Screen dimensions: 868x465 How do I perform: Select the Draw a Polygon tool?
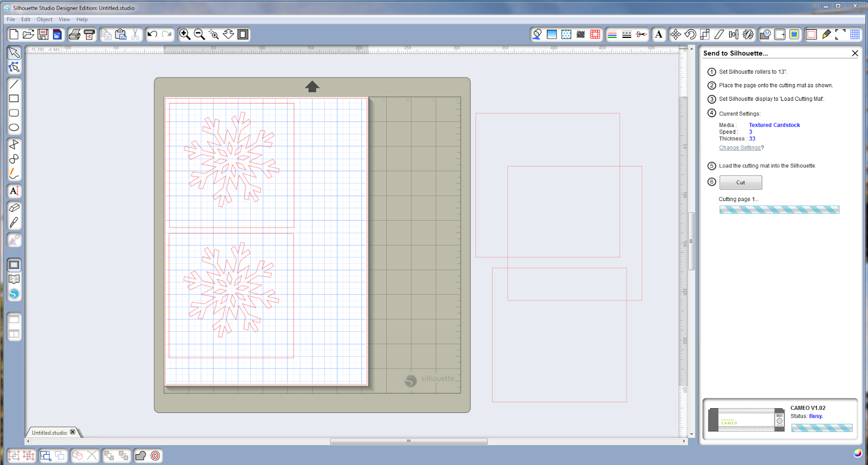(14, 144)
